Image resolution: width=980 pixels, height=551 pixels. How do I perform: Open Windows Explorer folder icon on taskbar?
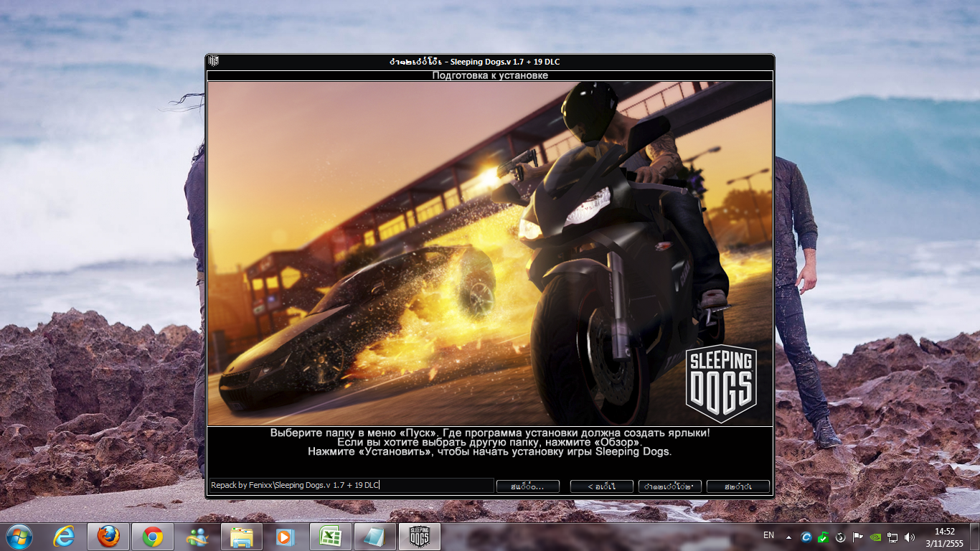click(x=241, y=536)
